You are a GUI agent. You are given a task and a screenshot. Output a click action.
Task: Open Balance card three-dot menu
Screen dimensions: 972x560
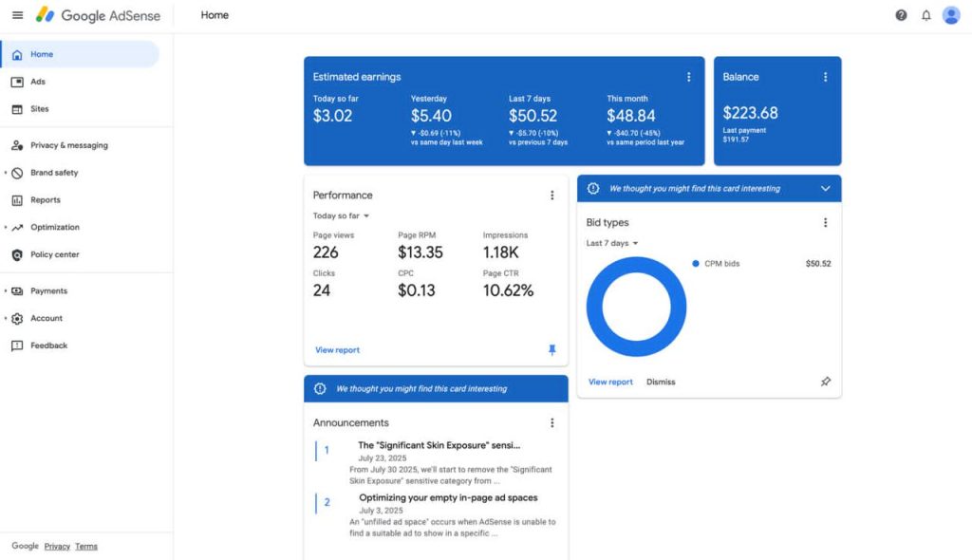[x=825, y=77]
